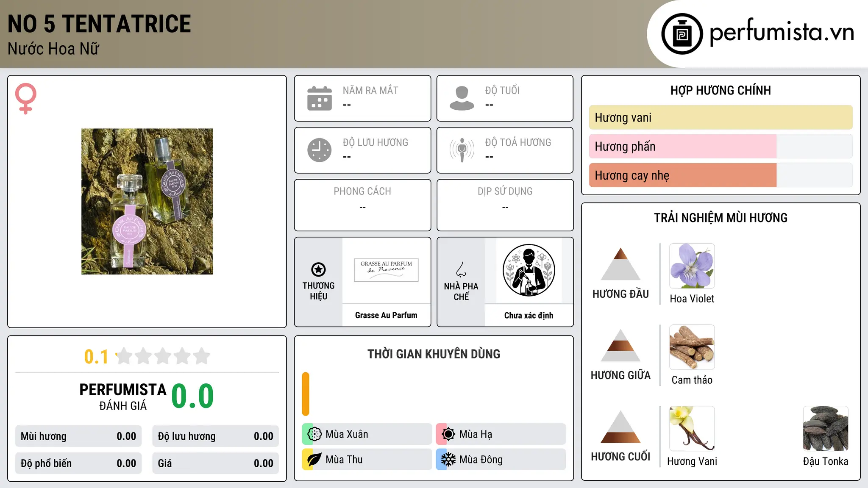This screenshot has height=488, width=868.
Task: Click the five-star rating row
Action: point(163,356)
